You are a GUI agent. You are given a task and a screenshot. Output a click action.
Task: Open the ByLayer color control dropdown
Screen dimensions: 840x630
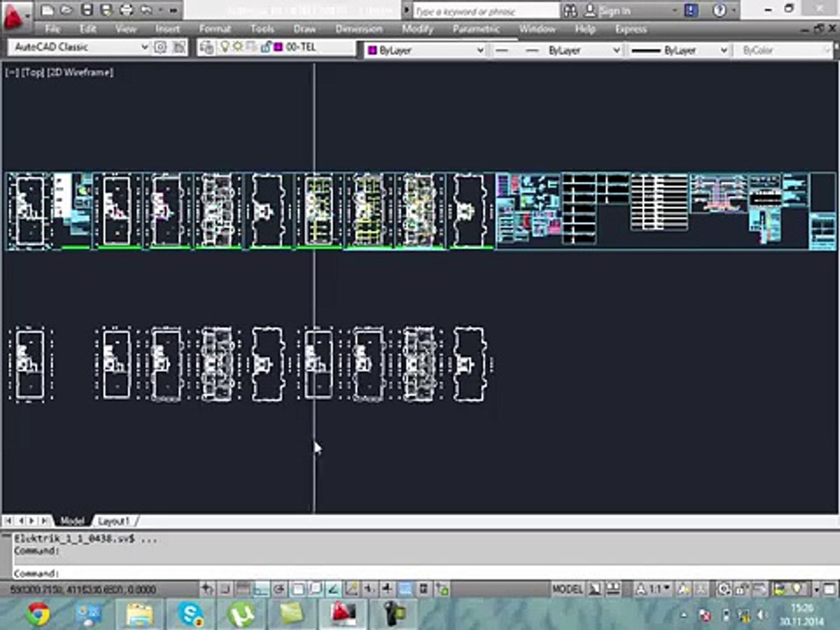tap(426, 51)
